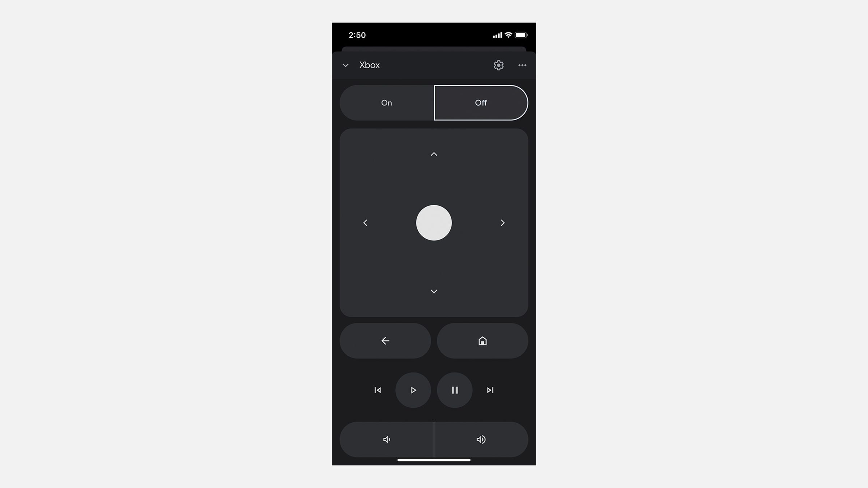The width and height of the screenshot is (868, 488).
Task: Tap the D-pad down chevron arrow
Action: [x=433, y=291]
